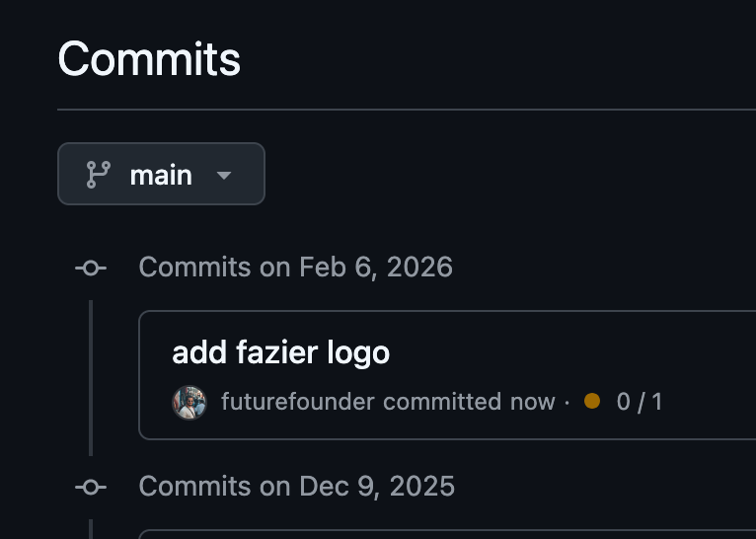Open the "add fazier logo" commit

[280, 352]
